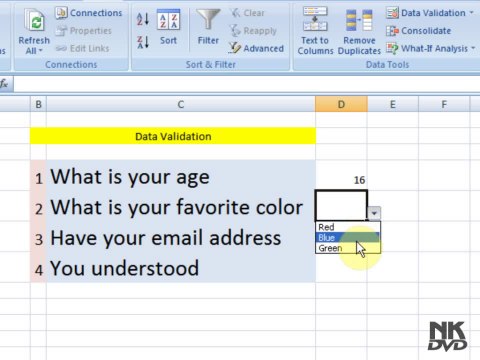The width and height of the screenshot is (480, 360).
Task: Open the Sort dialog
Action: click(x=168, y=27)
